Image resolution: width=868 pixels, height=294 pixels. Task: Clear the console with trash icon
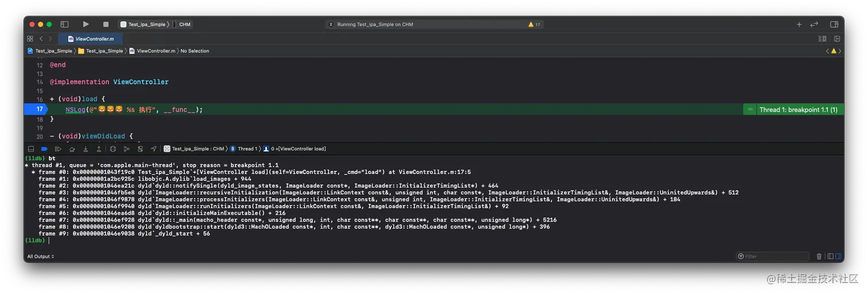pos(819,257)
